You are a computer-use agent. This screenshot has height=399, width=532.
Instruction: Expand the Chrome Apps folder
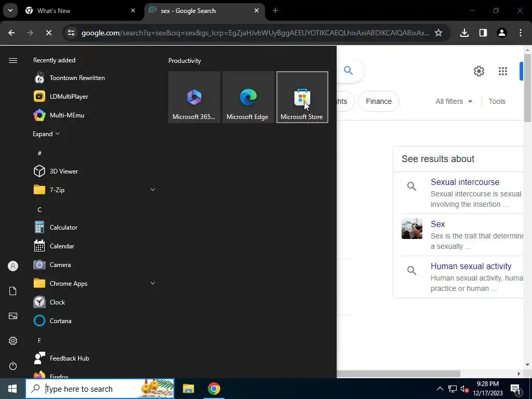click(x=153, y=283)
